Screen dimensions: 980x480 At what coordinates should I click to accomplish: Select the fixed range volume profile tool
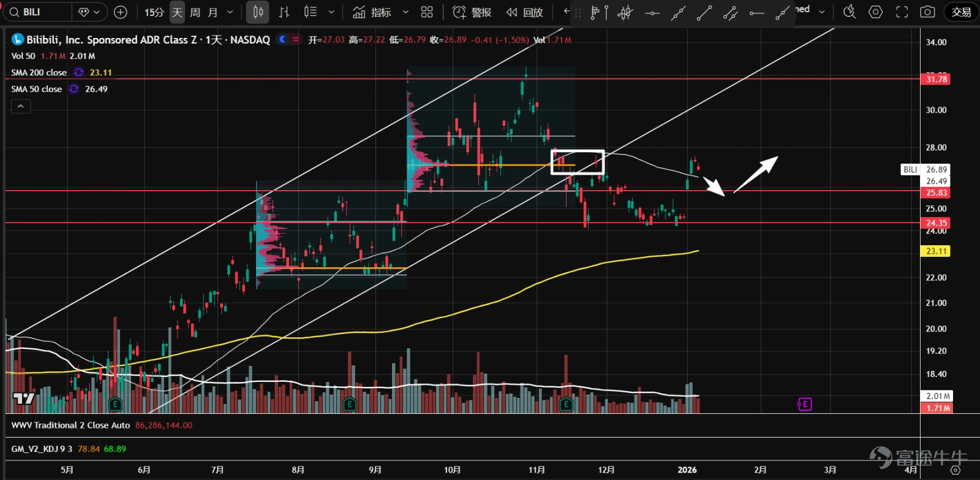(598, 13)
